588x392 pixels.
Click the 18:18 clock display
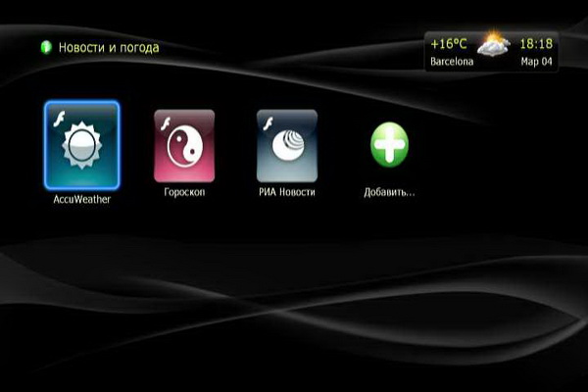pos(535,44)
